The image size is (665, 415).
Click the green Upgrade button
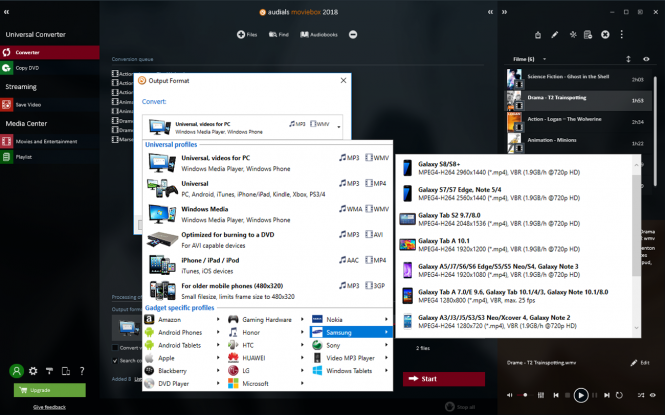coord(50,390)
